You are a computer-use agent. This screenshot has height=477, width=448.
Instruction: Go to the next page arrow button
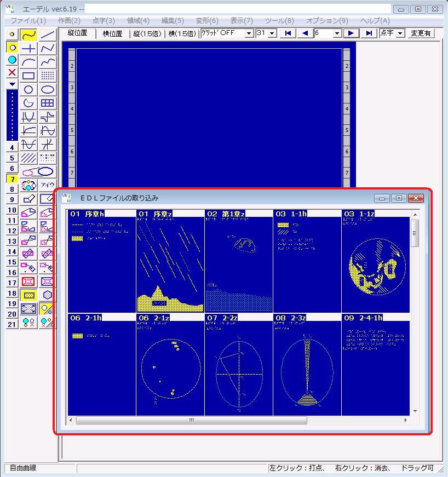pos(351,33)
